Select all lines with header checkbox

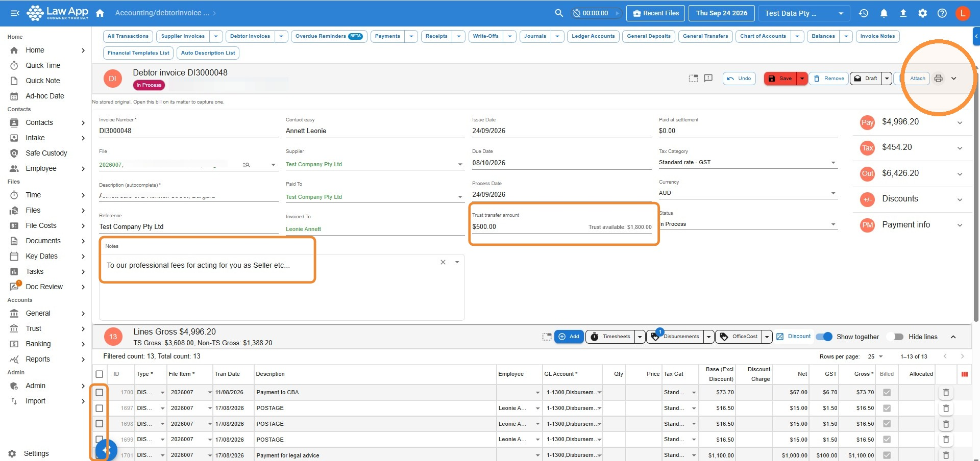pyautogui.click(x=100, y=374)
